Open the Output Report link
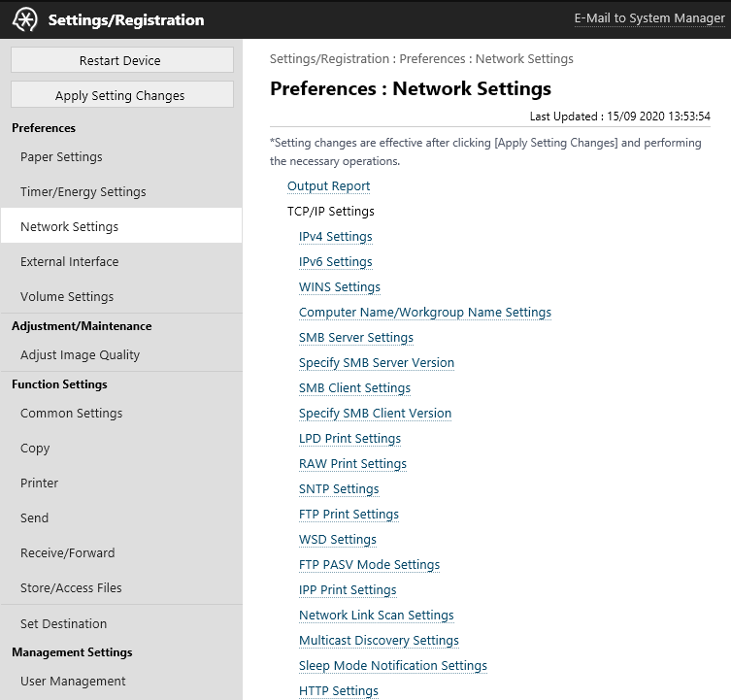Screen dimensions: 731x700 point(328,186)
